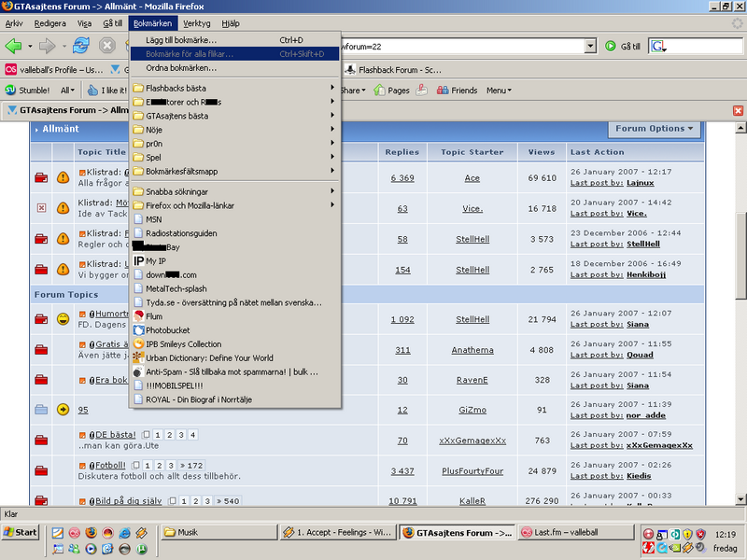The image size is (747, 560).
Task: Open the Forum Options dropdown
Action: point(655,129)
